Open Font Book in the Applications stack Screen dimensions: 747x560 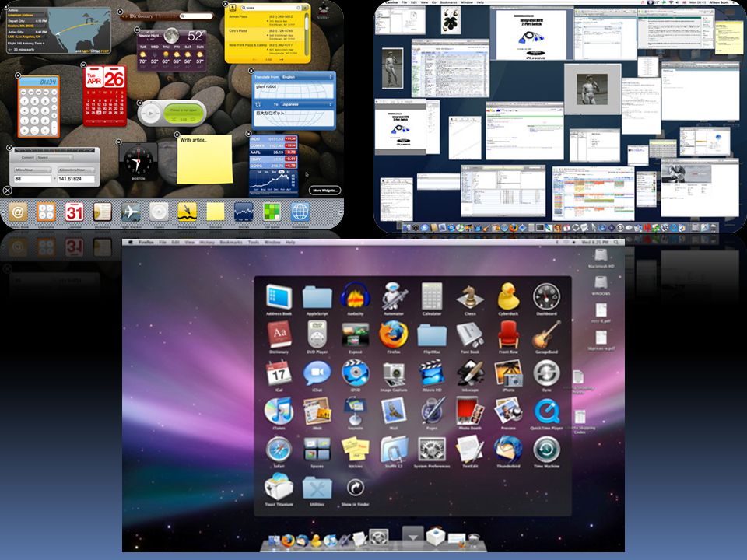pyautogui.click(x=470, y=334)
